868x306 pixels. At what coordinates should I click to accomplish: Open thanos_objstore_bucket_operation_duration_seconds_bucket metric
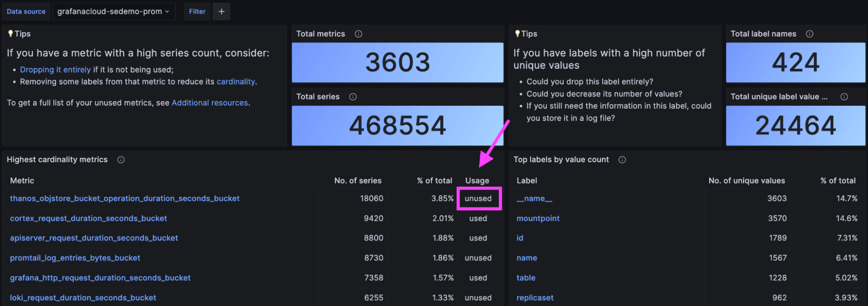(125, 199)
